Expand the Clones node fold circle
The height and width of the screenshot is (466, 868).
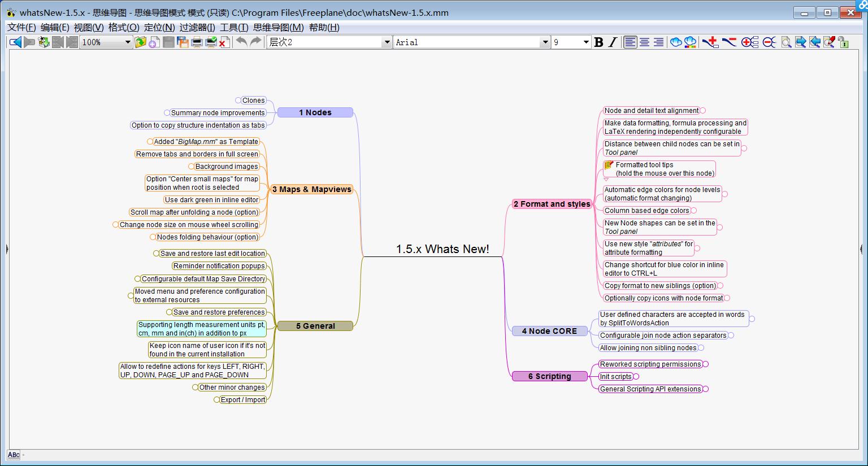[238, 101]
